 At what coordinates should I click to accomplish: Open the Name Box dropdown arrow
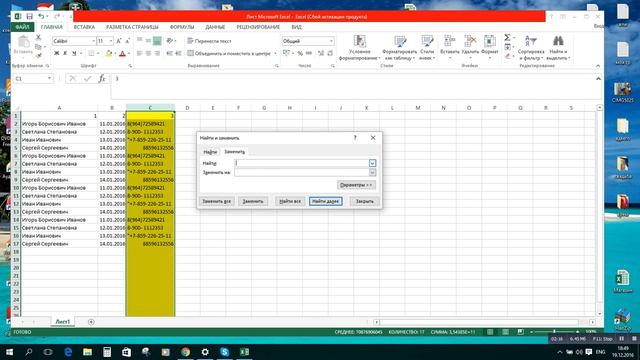[49, 78]
